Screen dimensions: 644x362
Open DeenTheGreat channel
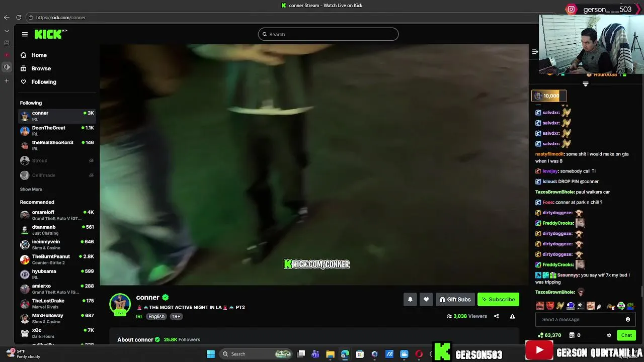pos(57,131)
